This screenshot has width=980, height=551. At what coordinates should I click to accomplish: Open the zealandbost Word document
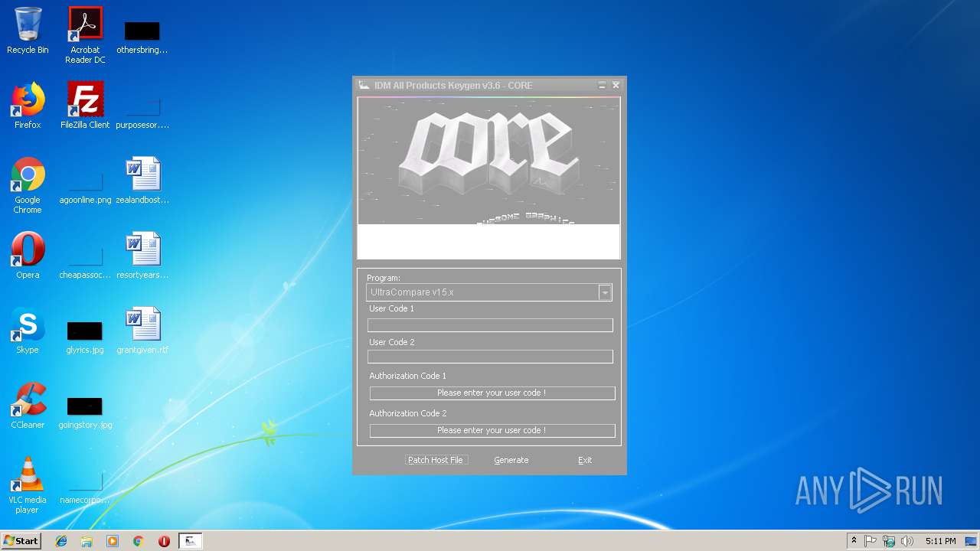pos(142,181)
